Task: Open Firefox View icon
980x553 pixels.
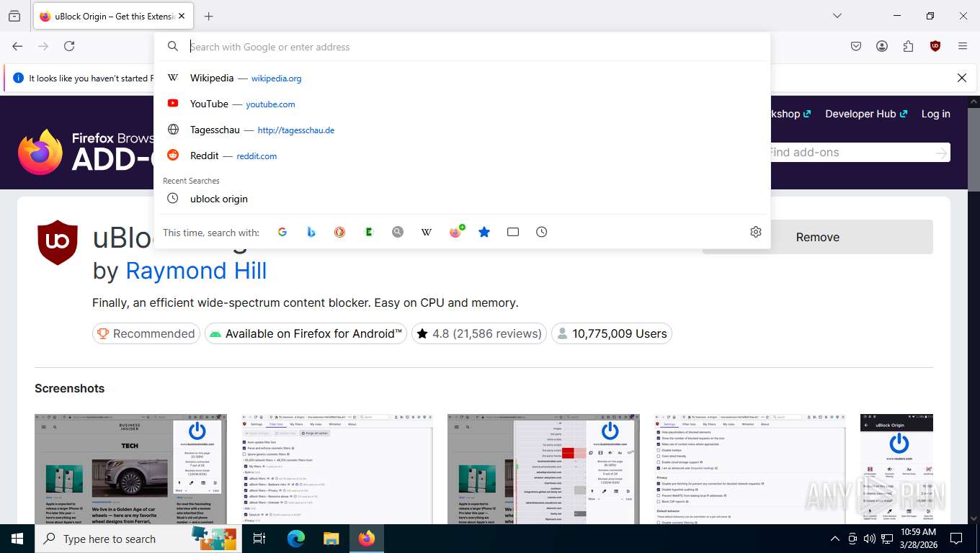Action: point(14,16)
